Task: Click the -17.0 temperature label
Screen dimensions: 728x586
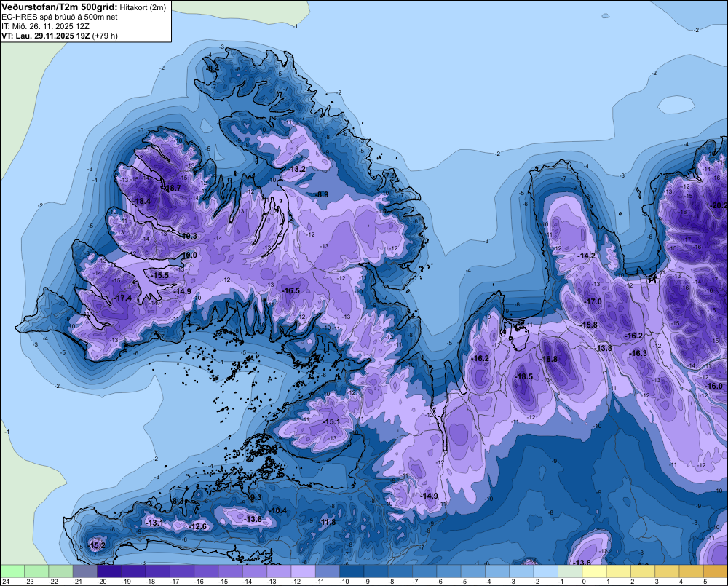Action: pyautogui.click(x=593, y=302)
